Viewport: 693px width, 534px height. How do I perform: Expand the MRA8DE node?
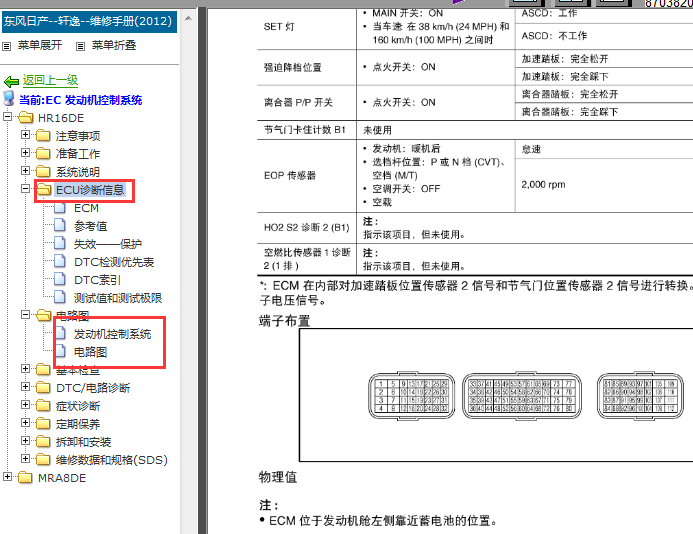(x=8, y=477)
